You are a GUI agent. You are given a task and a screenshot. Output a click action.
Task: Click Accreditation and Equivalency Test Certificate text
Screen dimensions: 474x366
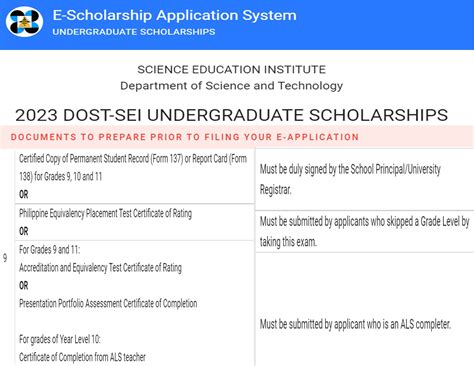tap(100, 268)
